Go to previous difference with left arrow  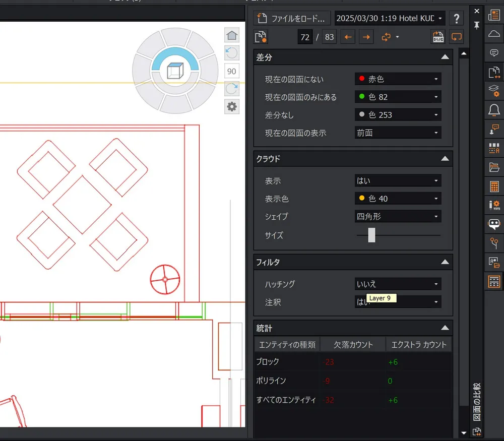(348, 37)
